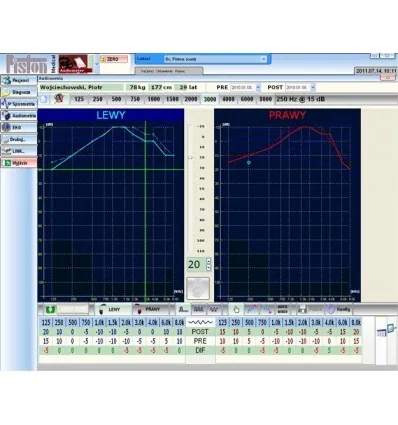Viewport: 398px width, 425px height.
Task: Open the EKG module
Action: pyautogui.click(x=19, y=127)
